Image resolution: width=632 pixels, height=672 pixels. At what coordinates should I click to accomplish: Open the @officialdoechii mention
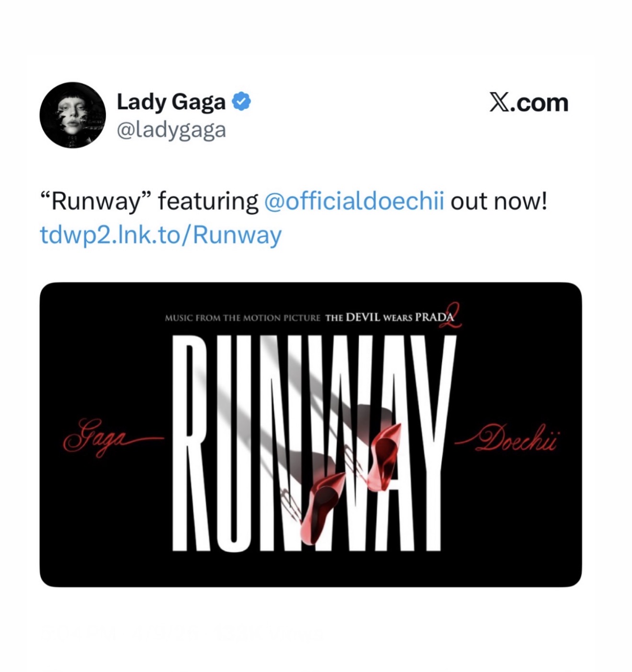[x=354, y=201]
